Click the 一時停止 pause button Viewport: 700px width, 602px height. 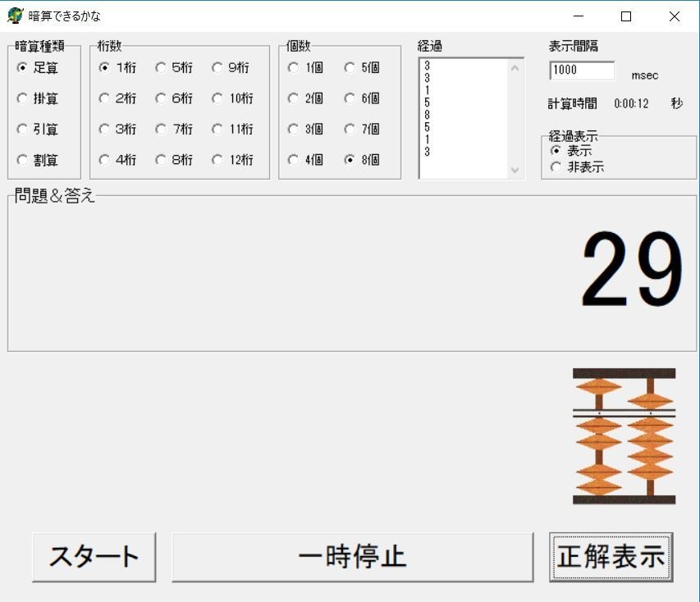(x=353, y=557)
